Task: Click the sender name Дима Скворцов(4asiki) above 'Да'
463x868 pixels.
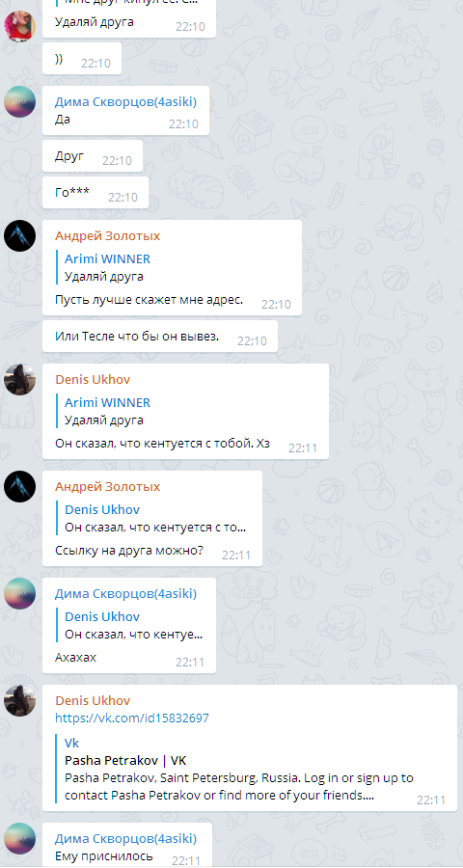Action: 125,102
